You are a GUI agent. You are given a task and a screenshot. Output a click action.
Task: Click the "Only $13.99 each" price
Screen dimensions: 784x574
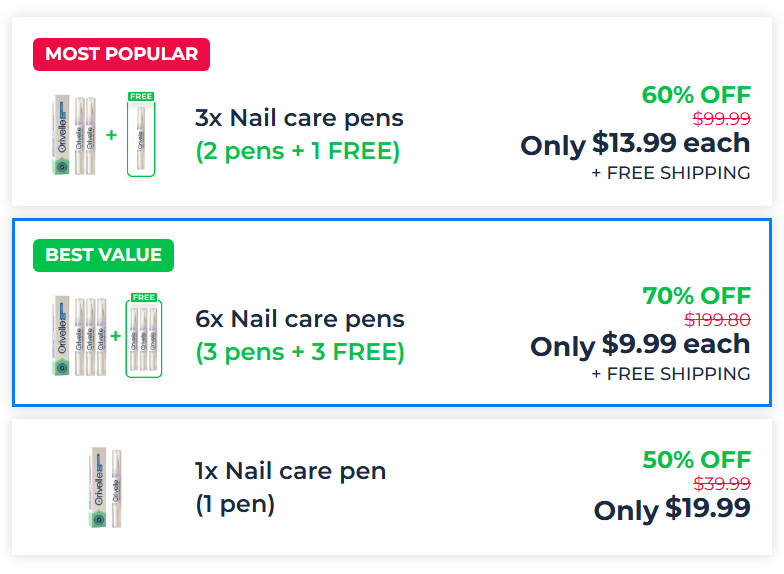(635, 144)
